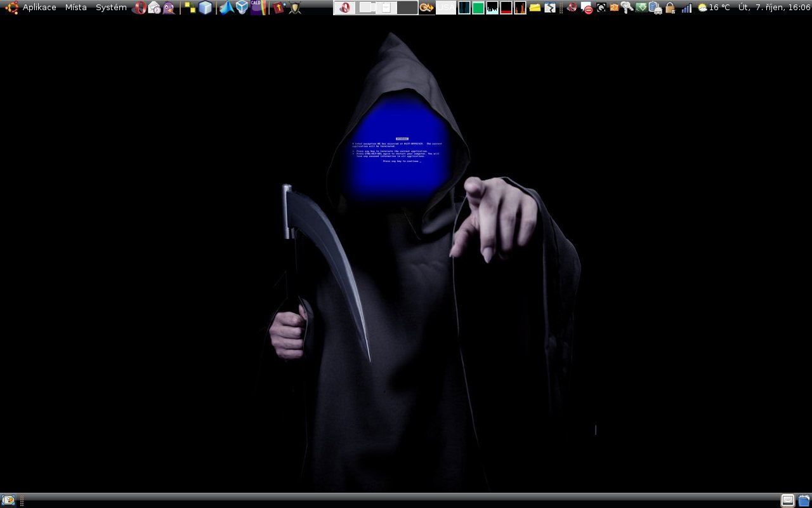Open the Evolution mail launcher
The height and width of the screenshot is (508, 812).
(x=154, y=8)
